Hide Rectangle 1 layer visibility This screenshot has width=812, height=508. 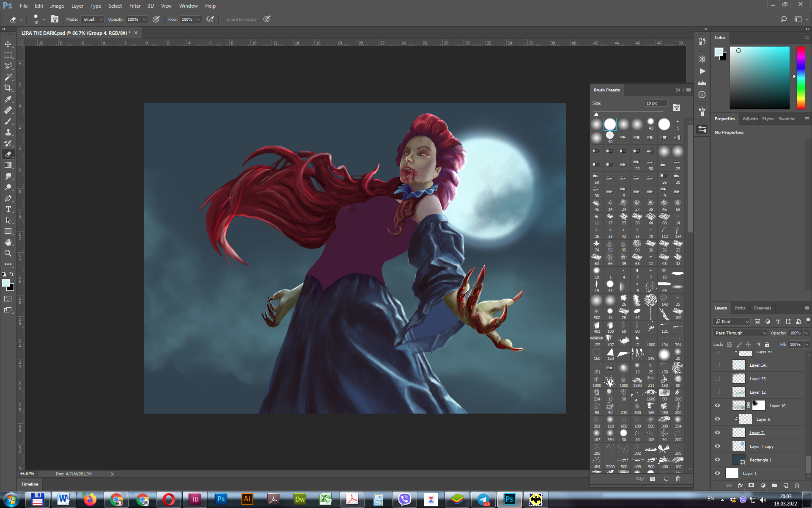[x=717, y=460]
